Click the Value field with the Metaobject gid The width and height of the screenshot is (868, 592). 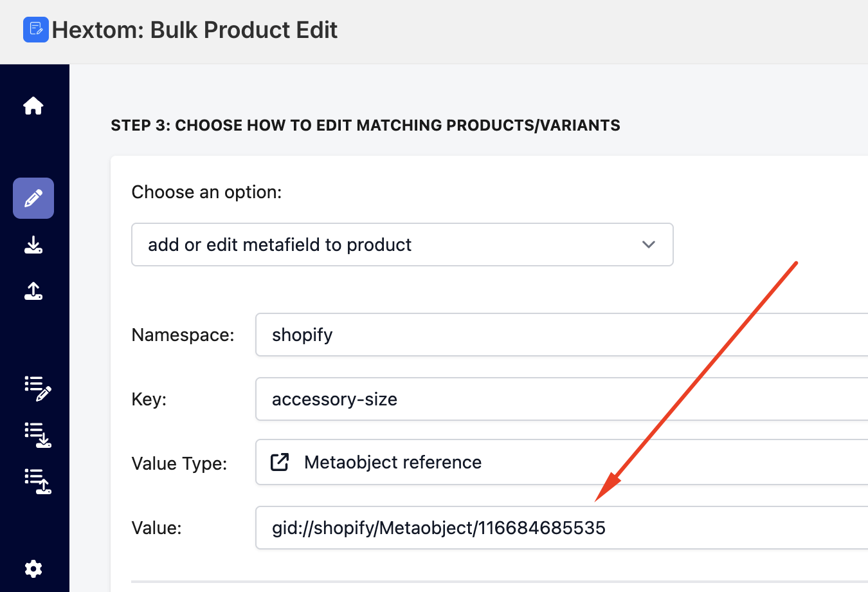click(559, 528)
